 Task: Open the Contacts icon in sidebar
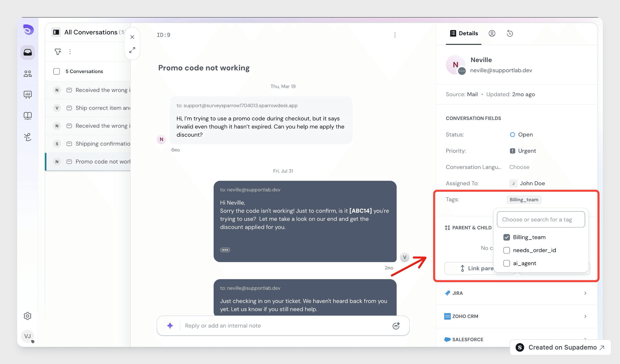point(28,74)
